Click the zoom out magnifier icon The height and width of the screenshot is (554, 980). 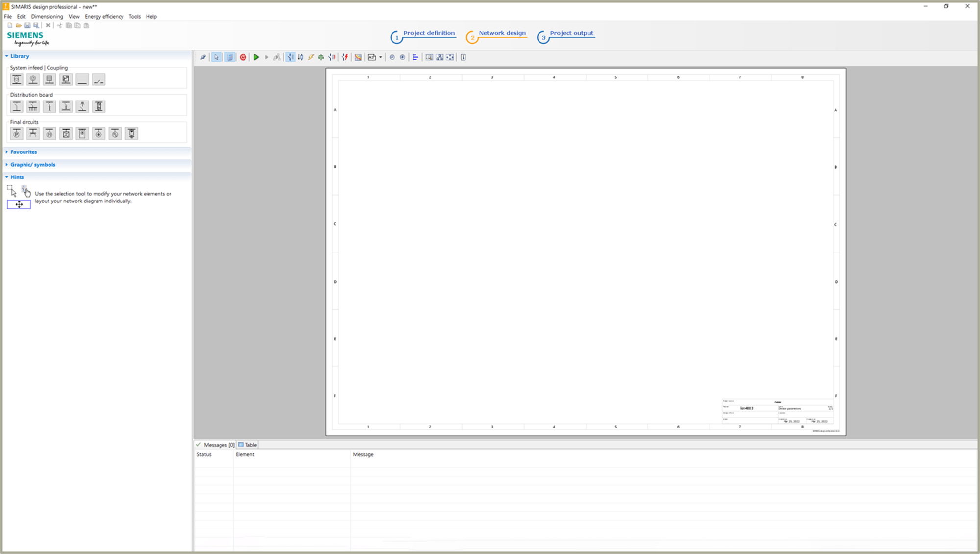392,57
